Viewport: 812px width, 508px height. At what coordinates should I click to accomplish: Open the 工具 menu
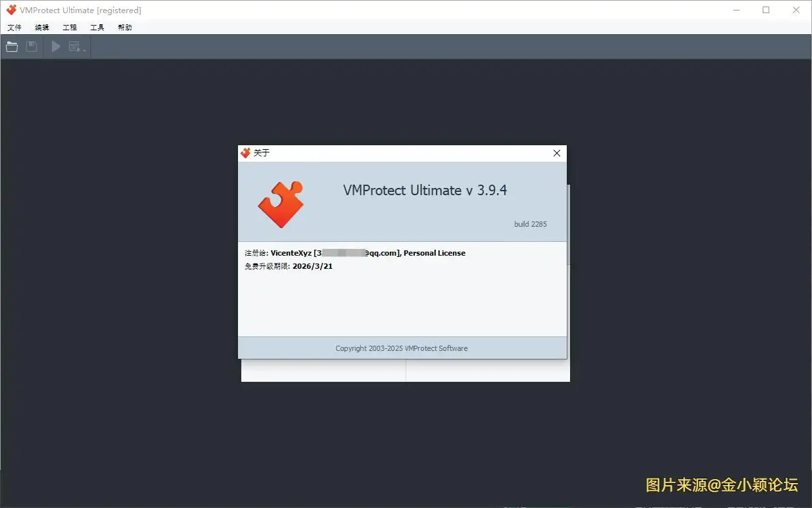[x=97, y=28]
